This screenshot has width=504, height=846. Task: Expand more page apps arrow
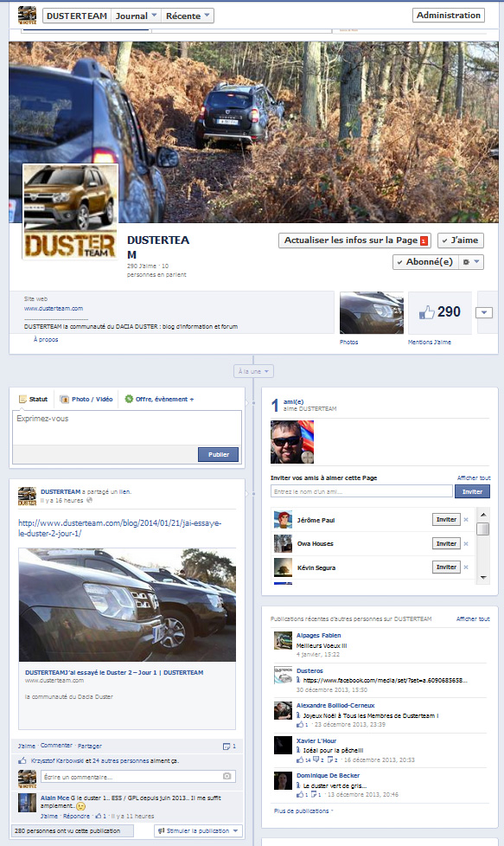pyautogui.click(x=484, y=313)
